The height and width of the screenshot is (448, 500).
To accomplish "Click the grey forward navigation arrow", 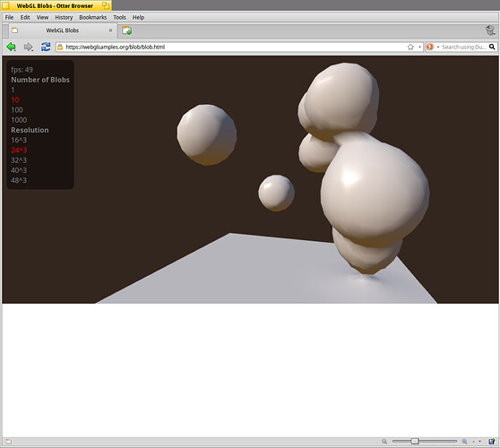I will [x=29, y=47].
